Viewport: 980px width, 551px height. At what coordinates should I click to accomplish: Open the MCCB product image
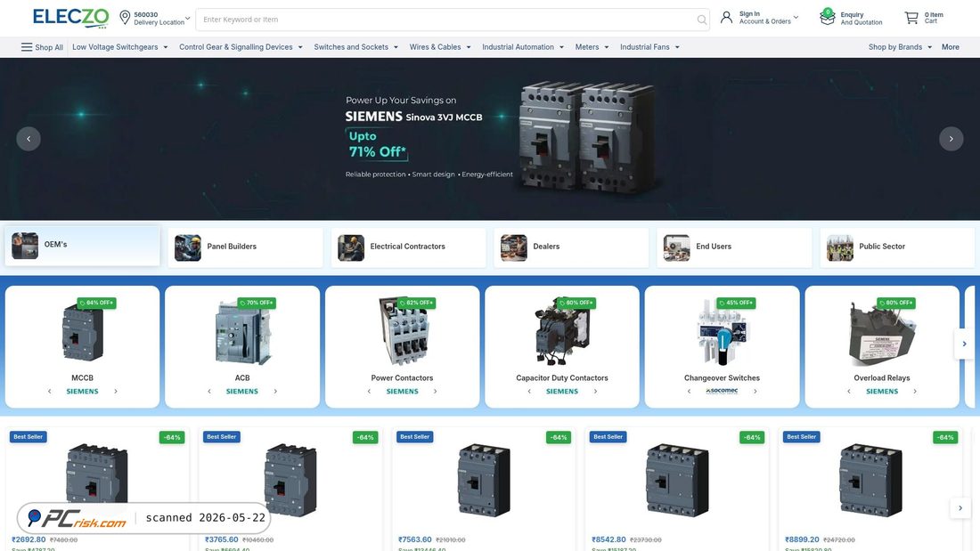point(83,334)
